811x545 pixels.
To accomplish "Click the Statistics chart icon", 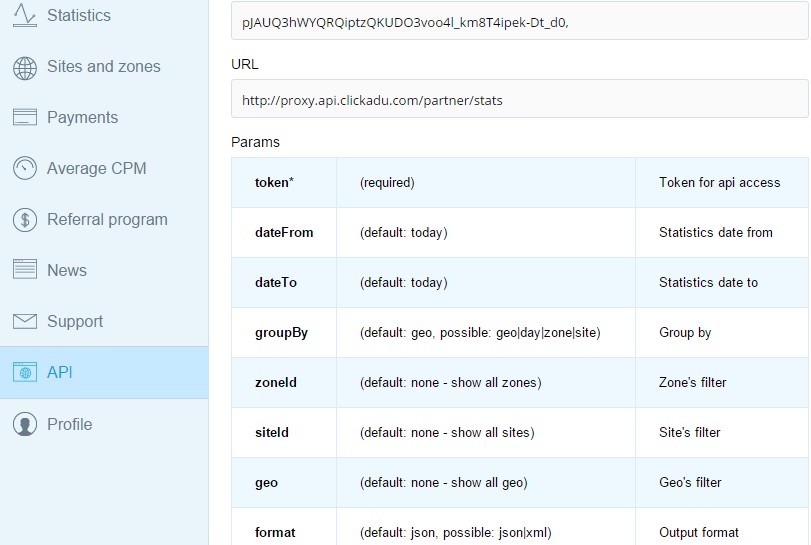I will coord(25,16).
